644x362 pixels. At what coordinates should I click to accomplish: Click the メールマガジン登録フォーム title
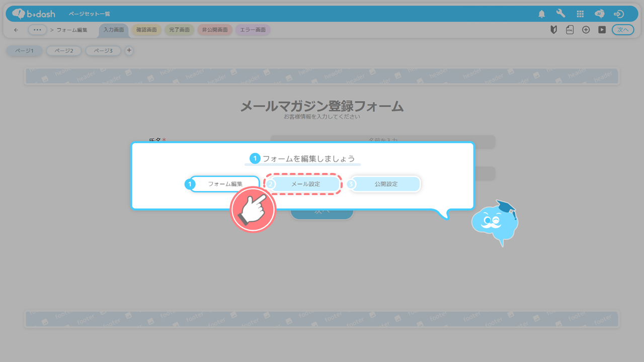coord(322,106)
